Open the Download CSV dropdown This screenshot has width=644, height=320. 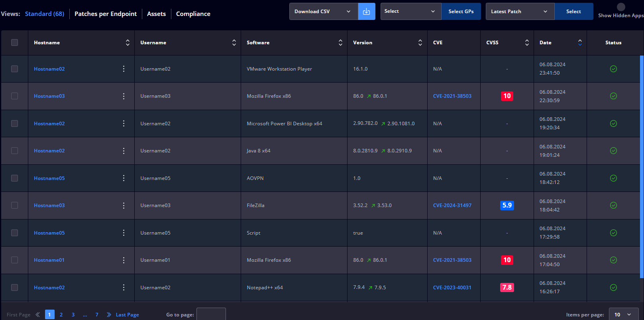(x=324, y=12)
